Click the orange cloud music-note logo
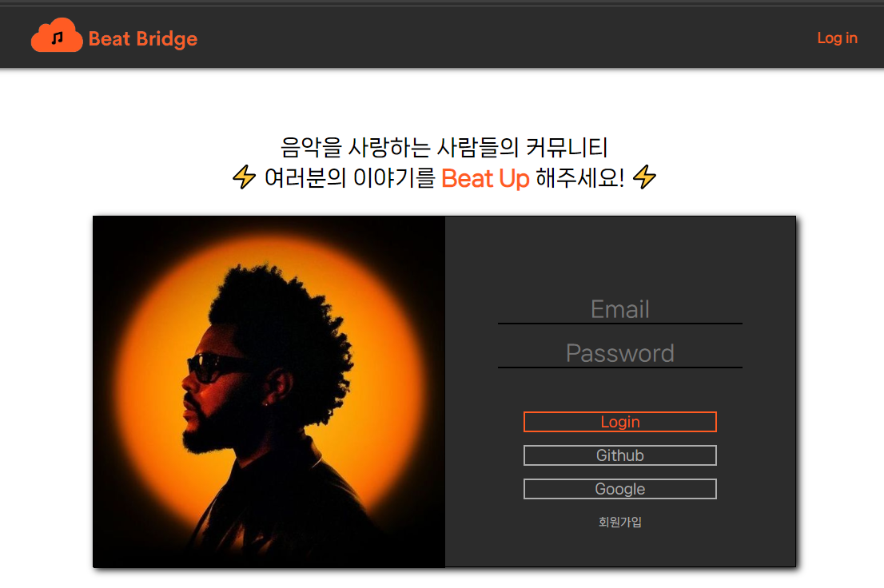The image size is (884, 588). coord(57,35)
